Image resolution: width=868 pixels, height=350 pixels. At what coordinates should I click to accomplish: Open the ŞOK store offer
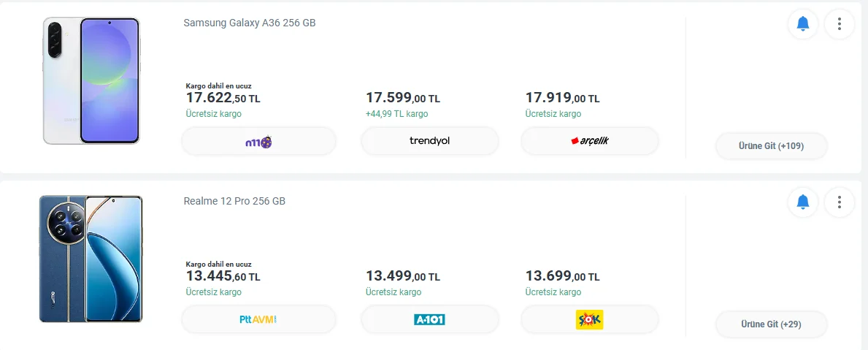(x=589, y=319)
